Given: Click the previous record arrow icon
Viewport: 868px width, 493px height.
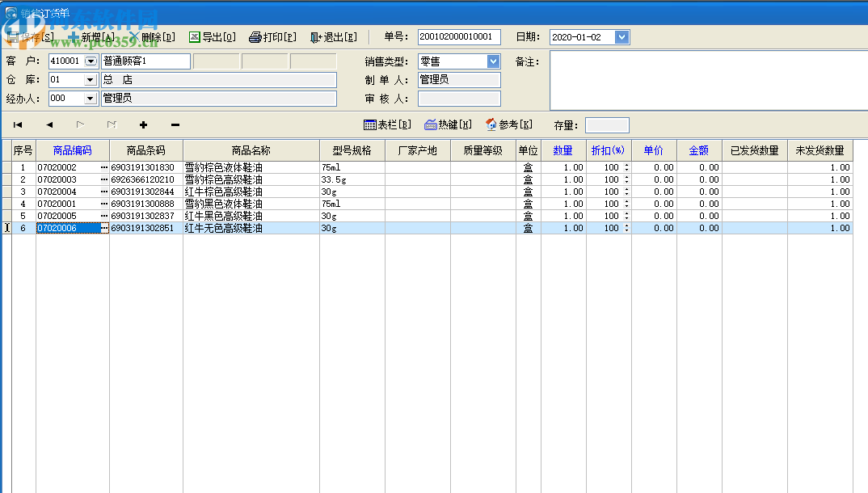Looking at the screenshot, I should (x=48, y=125).
